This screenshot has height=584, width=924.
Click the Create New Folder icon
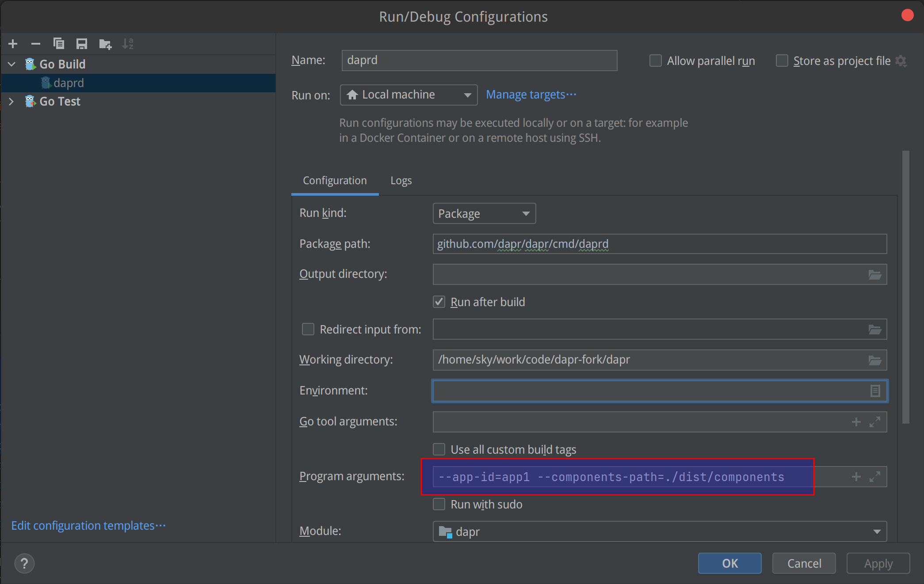105,44
